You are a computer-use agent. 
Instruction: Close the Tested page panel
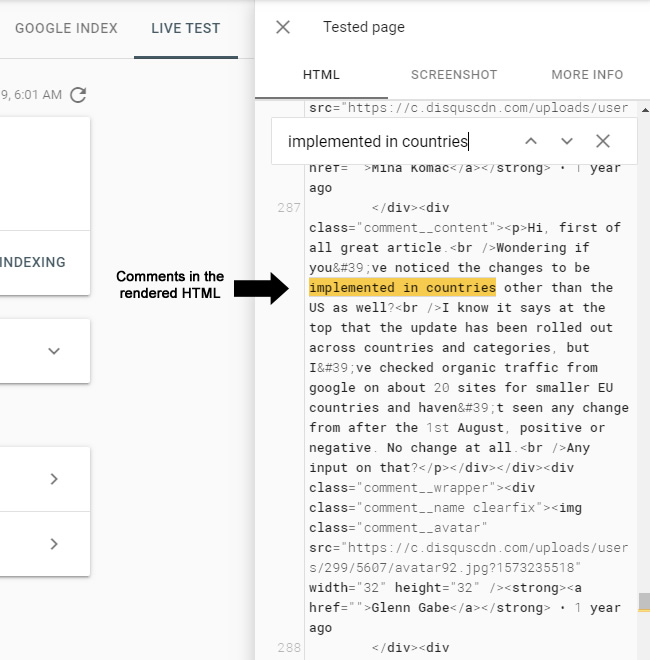click(282, 27)
